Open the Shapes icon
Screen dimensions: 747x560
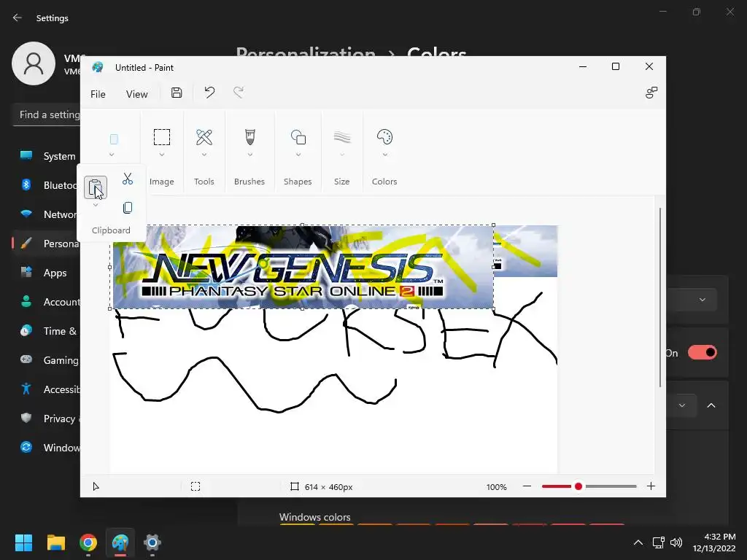click(298, 137)
